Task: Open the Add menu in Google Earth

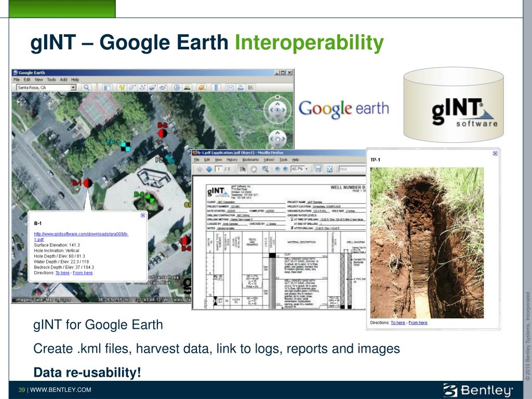Action: pos(63,79)
